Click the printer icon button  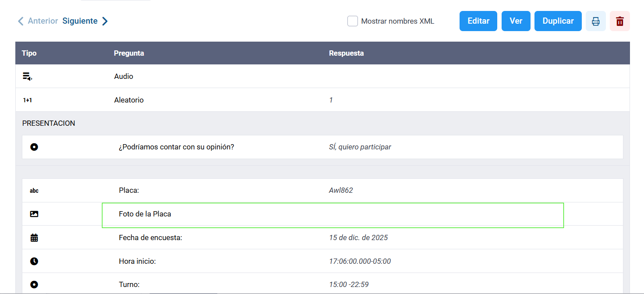[x=595, y=21]
